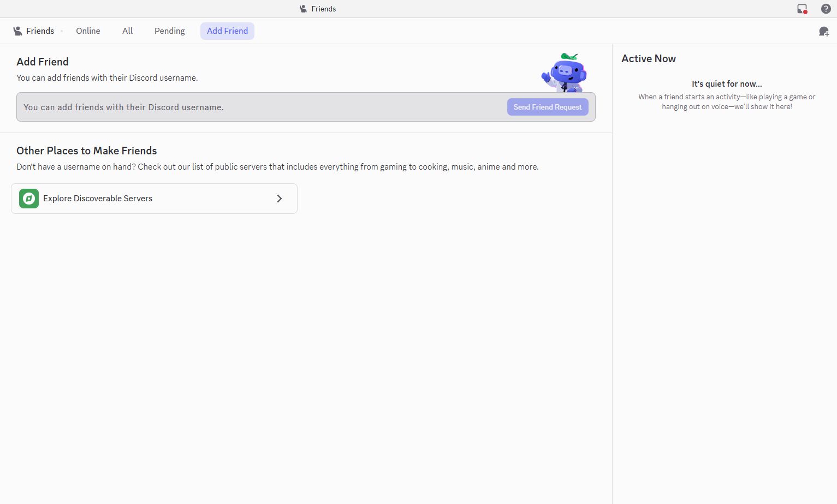
Task: Expand the Explore Discoverable Servers chevron
Action: pos(280,199)
